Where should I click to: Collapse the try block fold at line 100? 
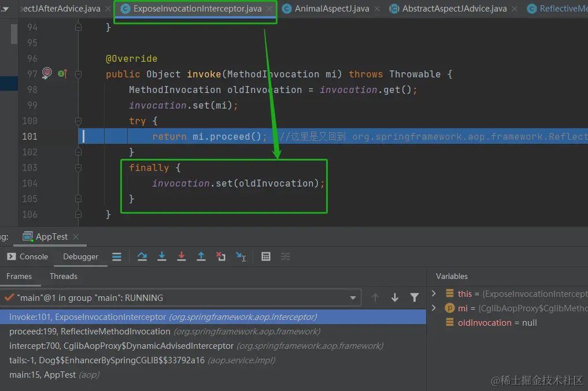tap(79, 121)
